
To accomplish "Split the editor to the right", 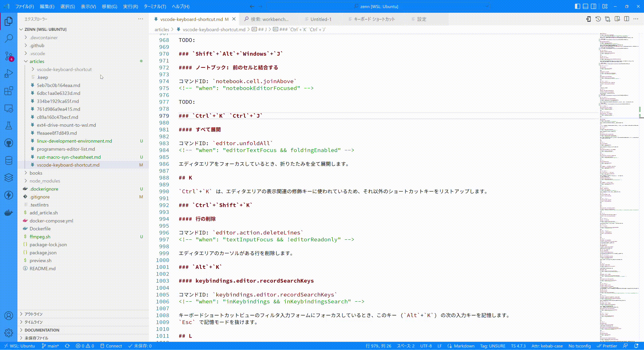I will click(x=627, y=19).
